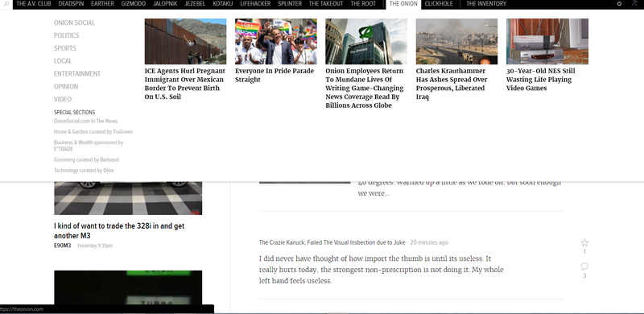Open Business & Wealth sponsored by E*TRADE
The width and height of the screenshot is (644, 314).
(x=89, y=146)
